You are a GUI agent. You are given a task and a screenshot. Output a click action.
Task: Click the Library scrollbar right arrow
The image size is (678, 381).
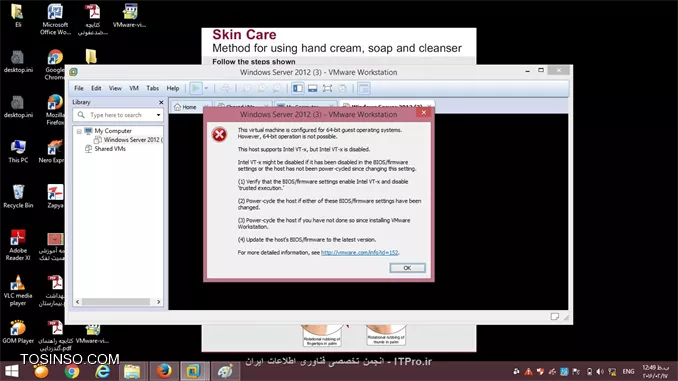(x=159, y=302)
